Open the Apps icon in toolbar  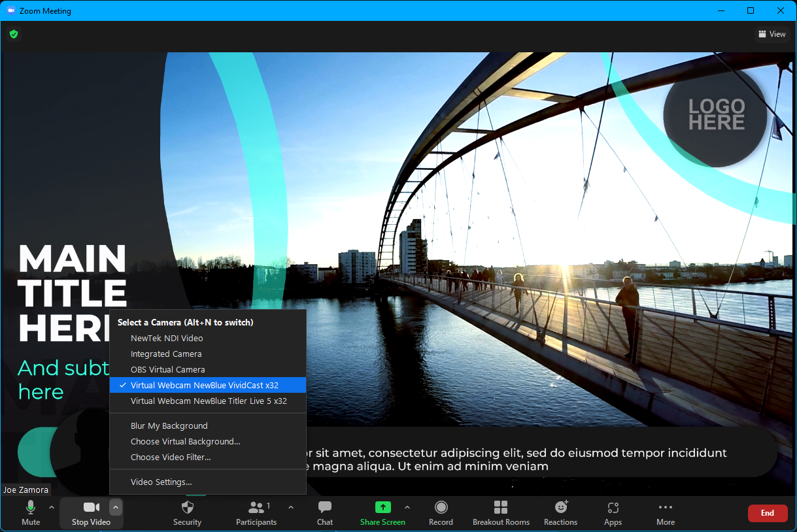pyautogui.click(x=613, y=508)
